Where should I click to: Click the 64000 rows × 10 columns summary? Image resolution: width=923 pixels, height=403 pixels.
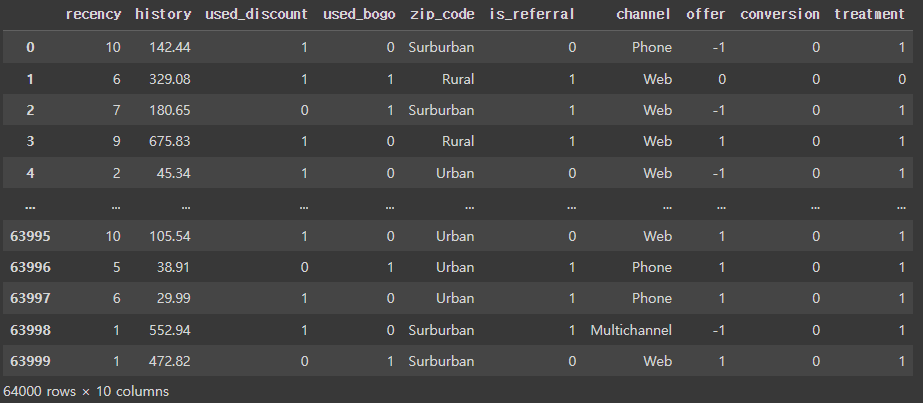[86, 391]
